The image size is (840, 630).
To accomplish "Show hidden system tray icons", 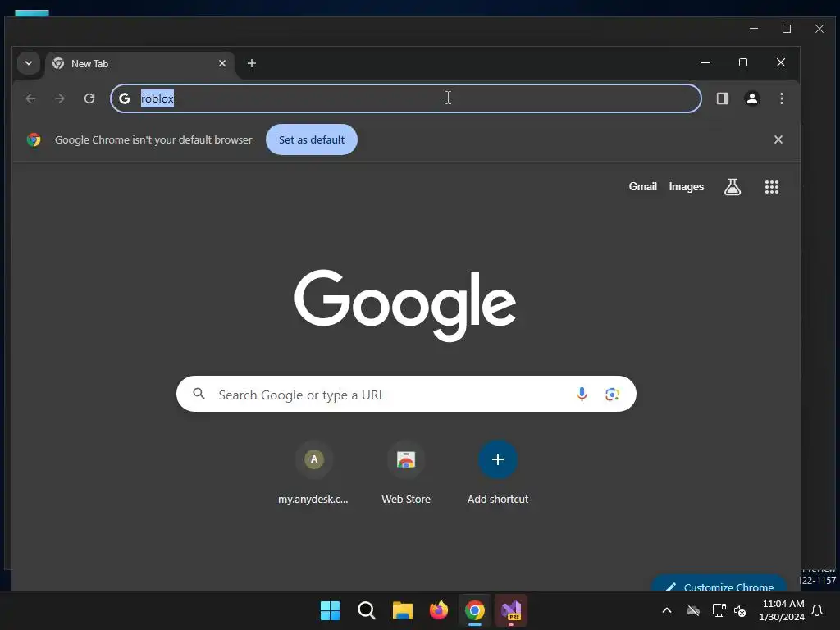I will click(667, 610).
